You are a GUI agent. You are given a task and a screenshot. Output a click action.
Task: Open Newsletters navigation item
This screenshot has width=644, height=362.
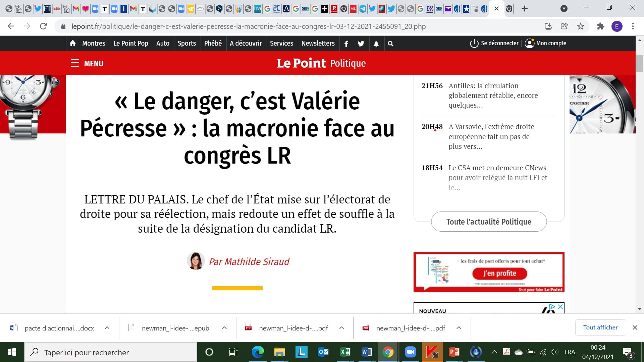(318, 43)
